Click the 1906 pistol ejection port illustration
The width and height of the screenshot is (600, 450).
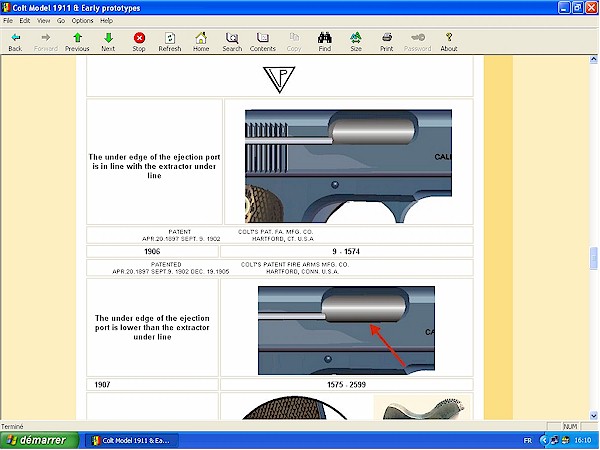point(348,166)
